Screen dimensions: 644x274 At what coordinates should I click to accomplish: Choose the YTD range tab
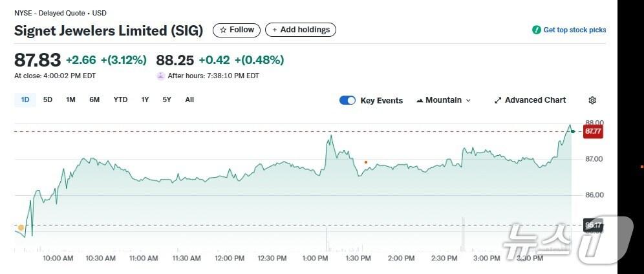pos(120,100)
